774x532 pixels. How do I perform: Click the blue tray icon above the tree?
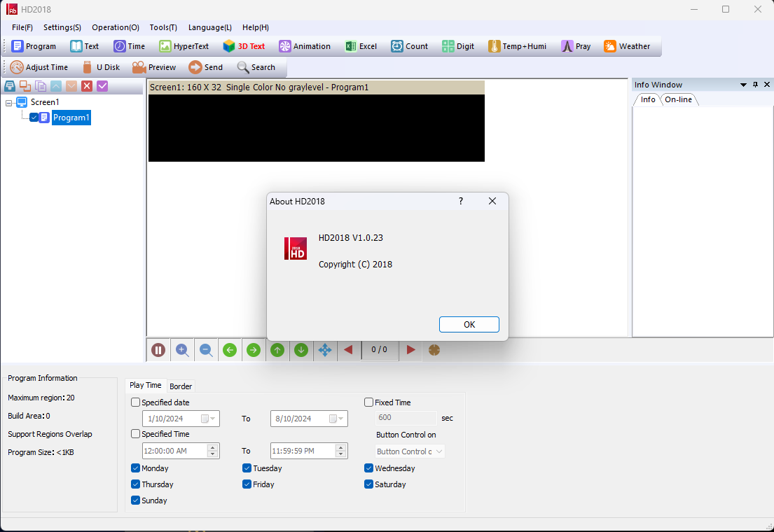[x=10, y=86]
